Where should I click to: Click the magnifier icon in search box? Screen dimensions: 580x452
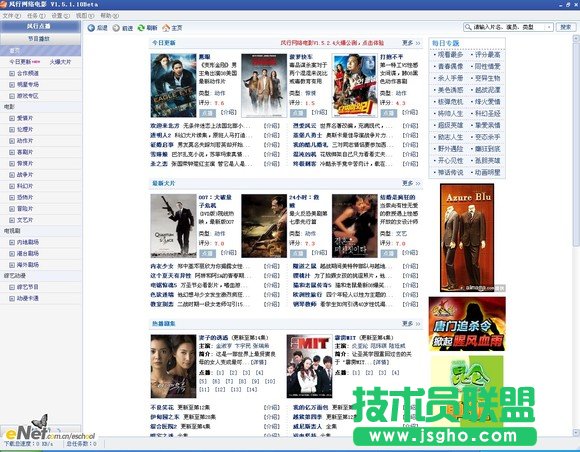click(x=468, y=27)
